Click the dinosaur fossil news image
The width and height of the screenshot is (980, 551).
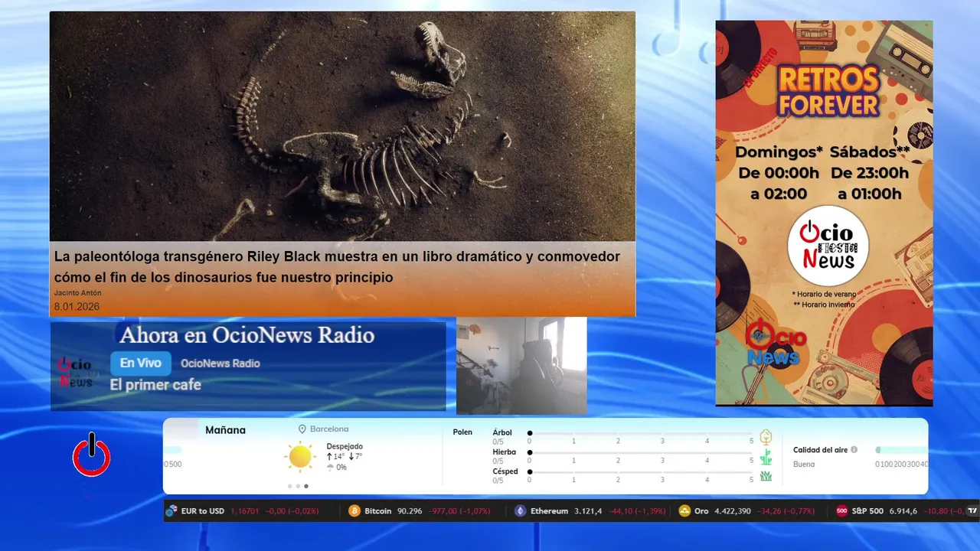[342, 127]
